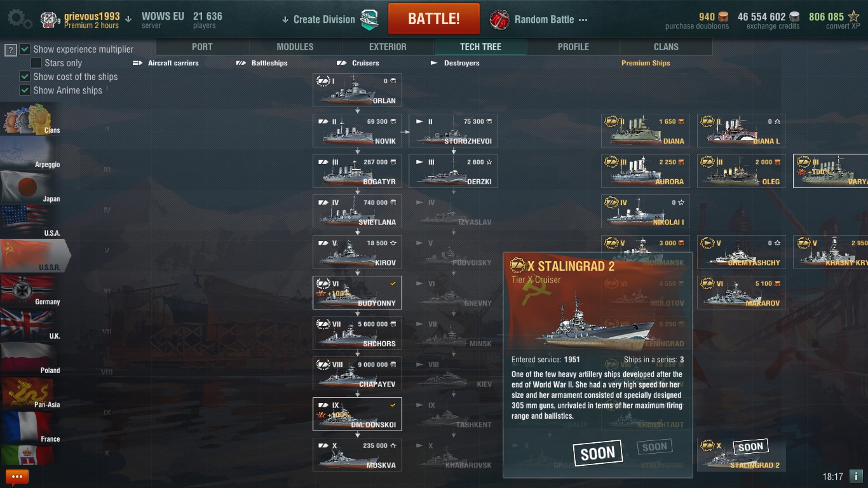Open the chat speech bubble icon
Screen dimensions: 868x488
point(17,477)
